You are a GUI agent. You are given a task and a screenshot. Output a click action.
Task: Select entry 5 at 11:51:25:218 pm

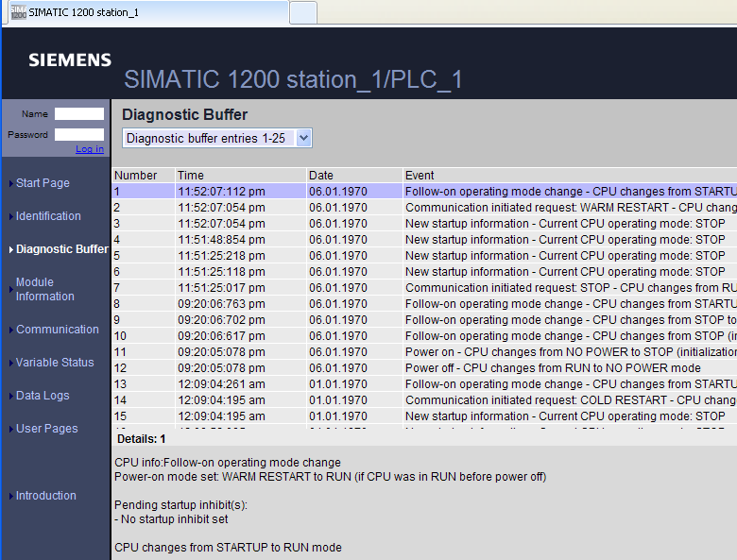(x=425, y=256)
